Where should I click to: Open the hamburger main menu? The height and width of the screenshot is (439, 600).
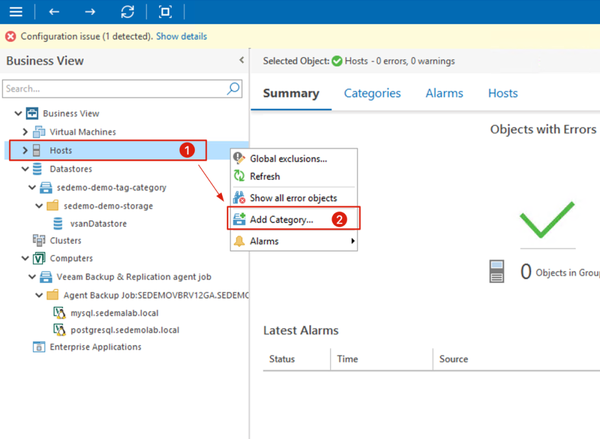[x=15, y=12]
